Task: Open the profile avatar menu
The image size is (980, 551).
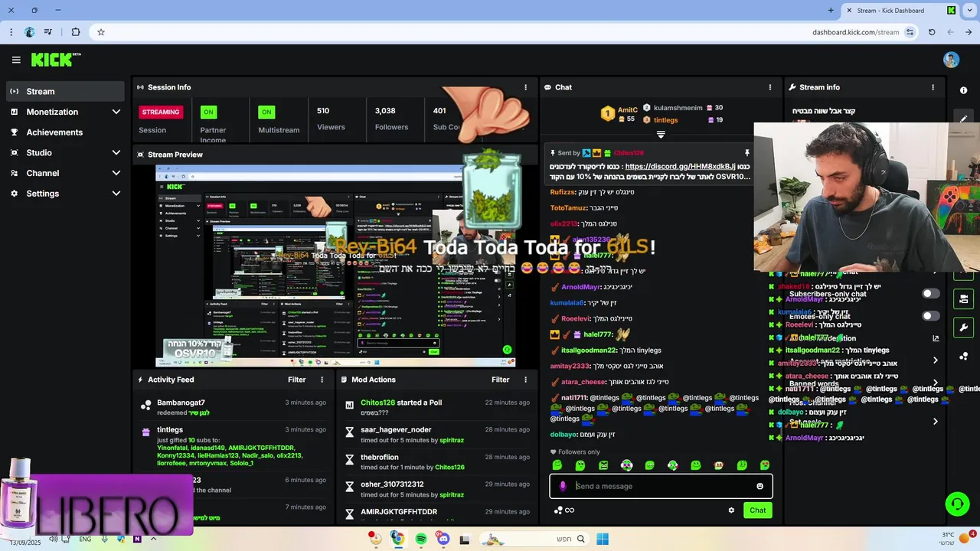Action: pos(951,60)
